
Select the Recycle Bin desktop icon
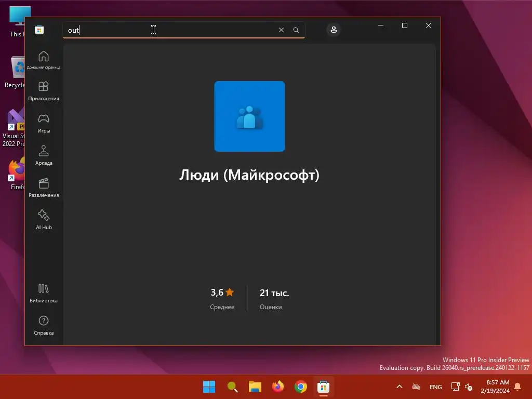14,72
